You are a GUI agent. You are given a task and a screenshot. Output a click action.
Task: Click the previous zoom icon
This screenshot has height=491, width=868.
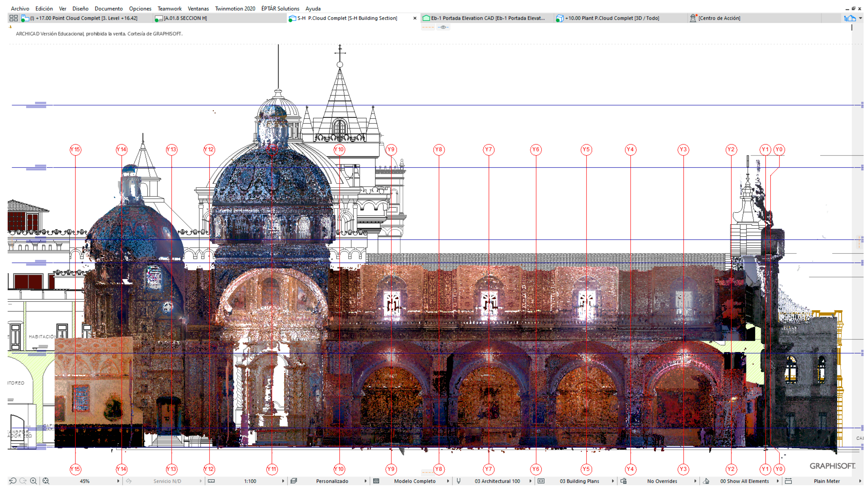coord(12,481)
